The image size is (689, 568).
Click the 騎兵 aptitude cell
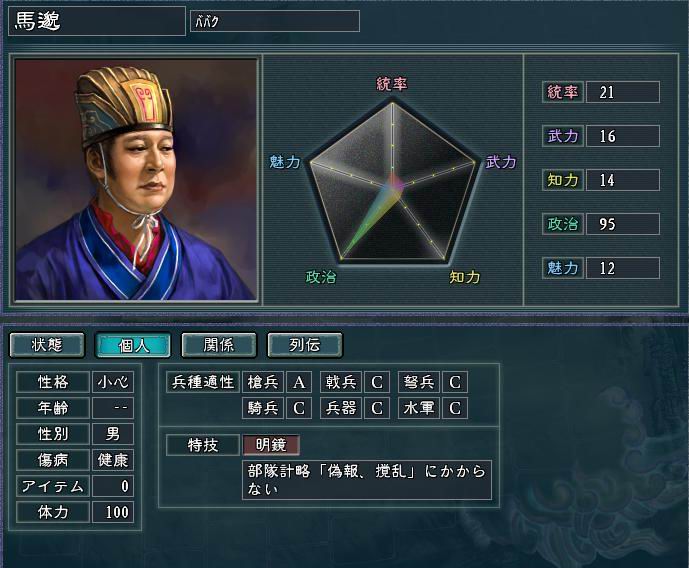(x=263, y=408)
